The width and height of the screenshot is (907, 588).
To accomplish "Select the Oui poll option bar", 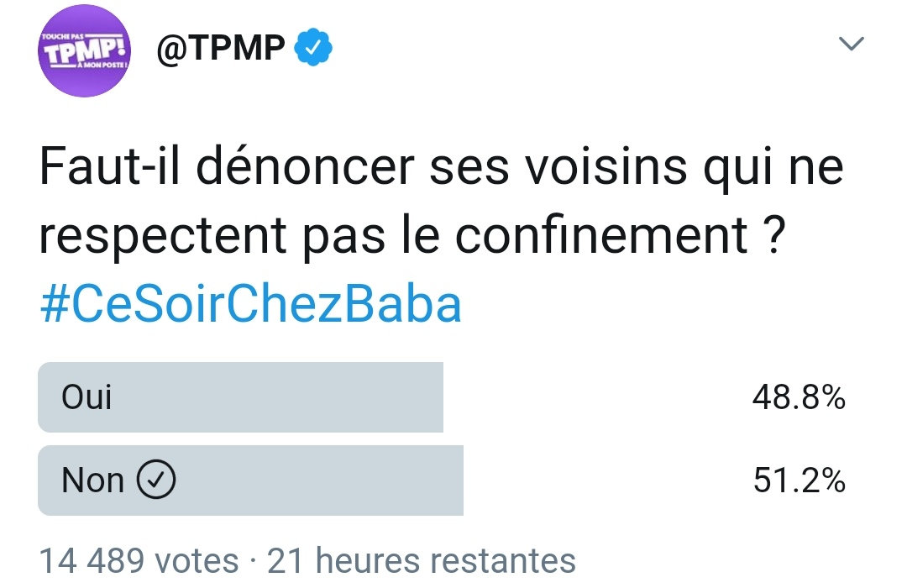I will (241, 397).
